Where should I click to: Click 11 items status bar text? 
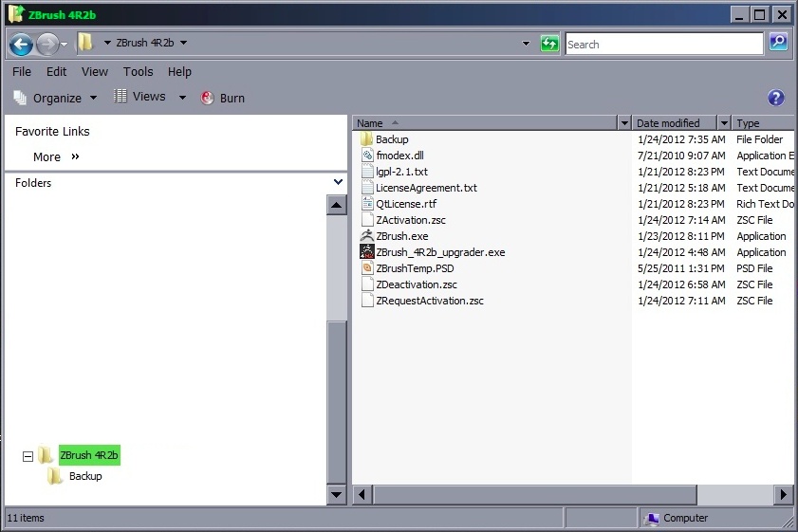(26, 518)
